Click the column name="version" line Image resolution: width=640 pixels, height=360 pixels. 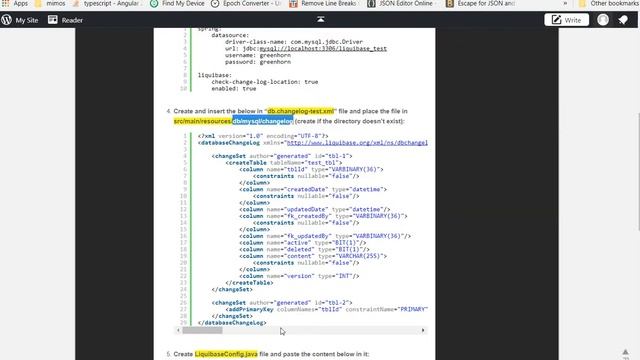(299, 276)
